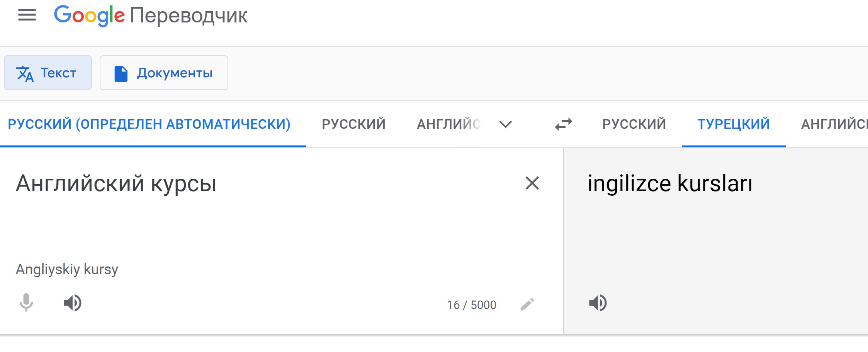Listen to the Turkish translation

[598, 303]
